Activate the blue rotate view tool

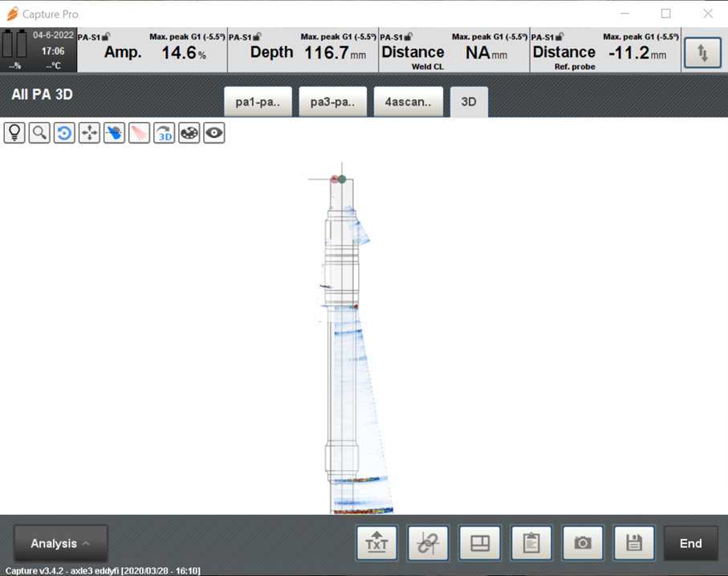[x=64, y=133]
